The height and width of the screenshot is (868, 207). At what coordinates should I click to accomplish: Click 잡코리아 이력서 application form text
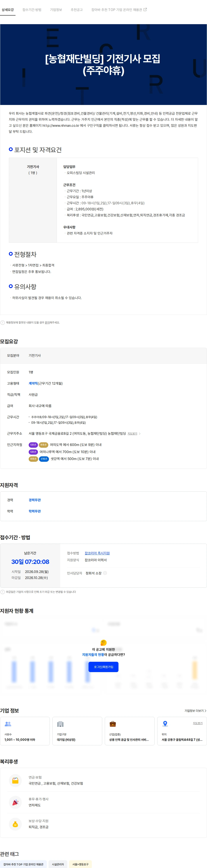[x=96, y=560]
